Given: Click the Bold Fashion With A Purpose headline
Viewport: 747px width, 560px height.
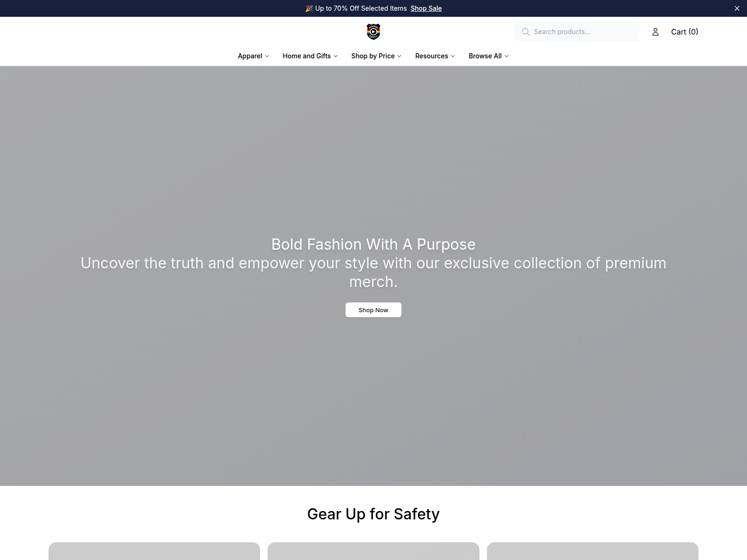Looking at the screenshot, I should (373, 245).
